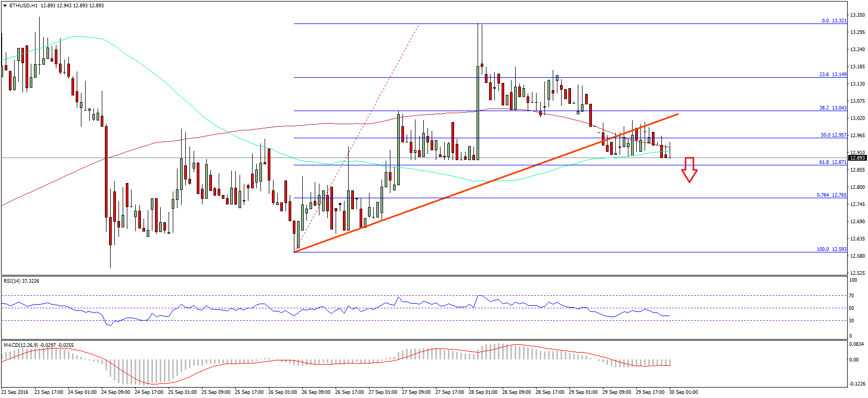Click time axis label 27 Sep 01:00
Screen dimensions: 868x398
pos(383,392)
